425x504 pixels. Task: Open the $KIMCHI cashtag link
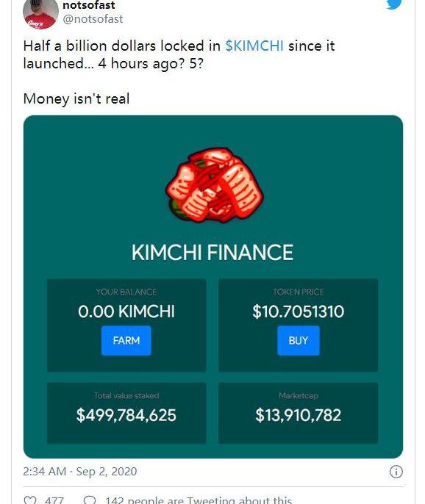pos(254,46)
